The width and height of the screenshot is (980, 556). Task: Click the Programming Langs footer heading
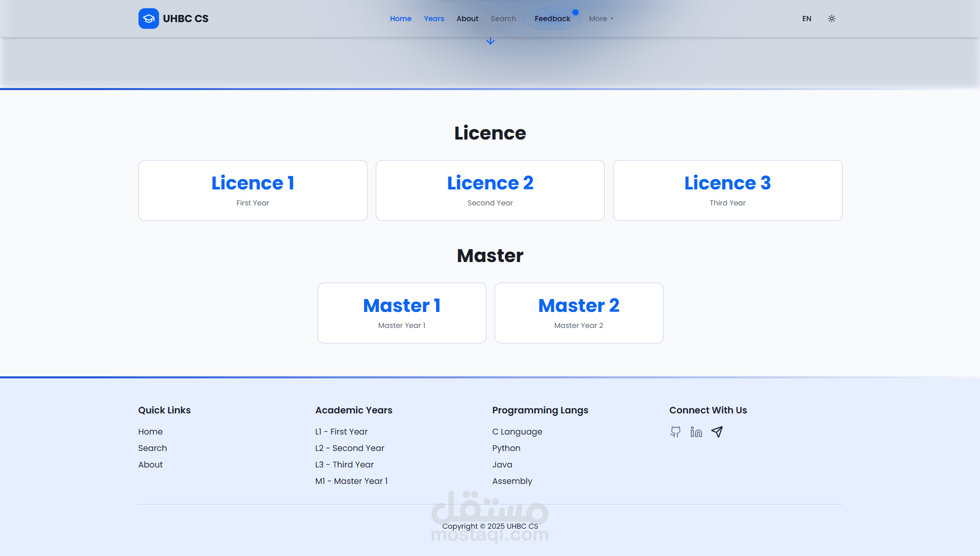click(x=540, y=410)
